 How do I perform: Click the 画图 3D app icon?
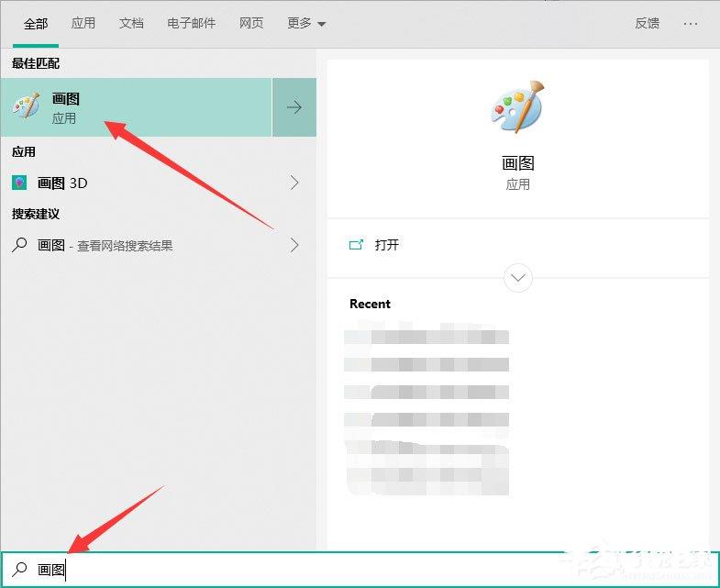pos(19,183)
